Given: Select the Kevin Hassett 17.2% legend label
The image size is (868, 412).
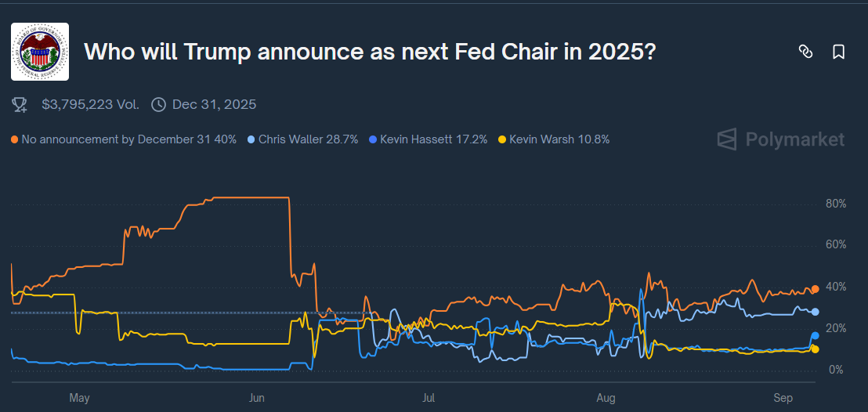Looking at the screenshot, I should click(x=433, y=139).
